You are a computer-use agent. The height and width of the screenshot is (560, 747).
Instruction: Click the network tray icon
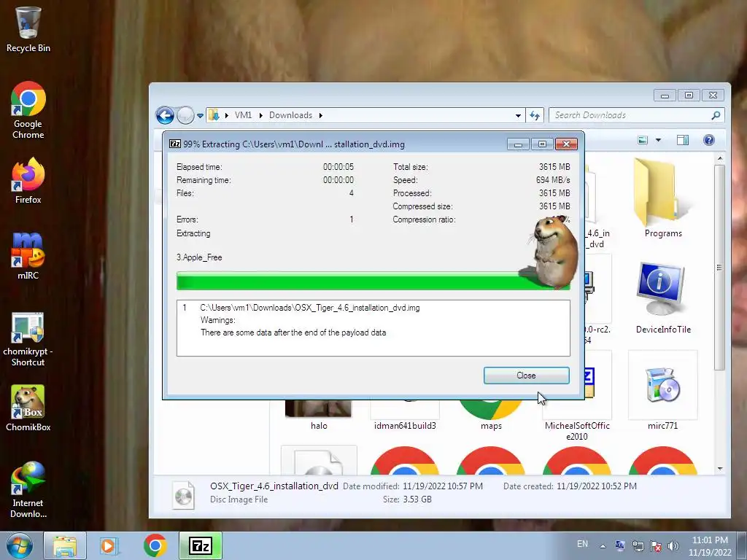tap(638, 546)
